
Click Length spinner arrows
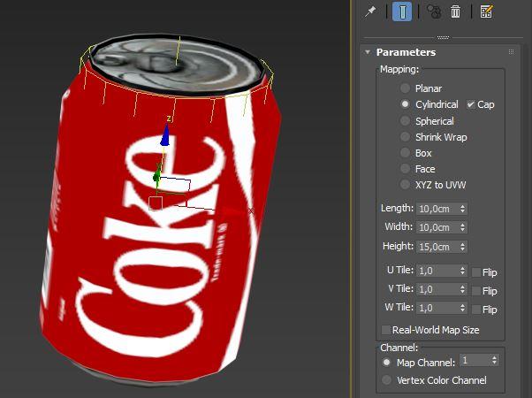tap(462, 209)
